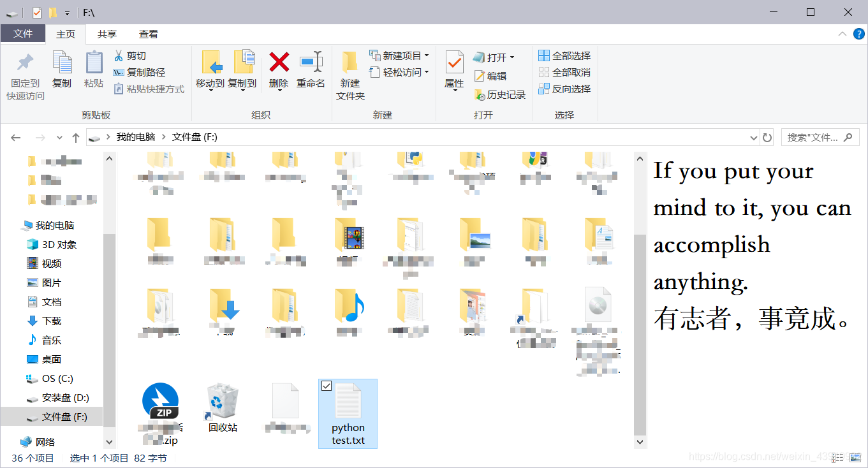Click Select none (全部取消)
This screenshot has height=468, width=868.
pyautogui.click(x=564, y=73)
